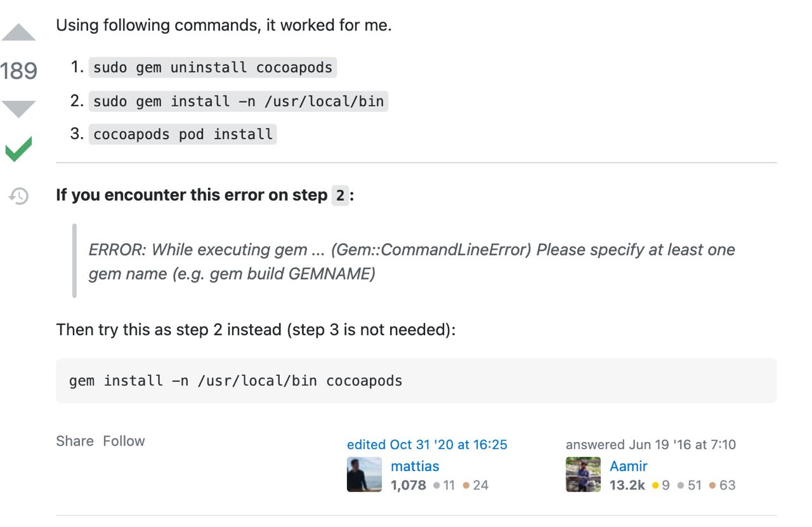Open the Share link for this answer

[x=75, y=441]
